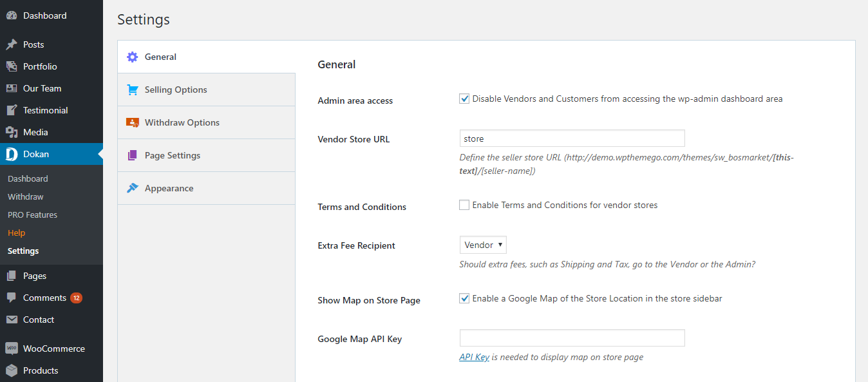Open the Testimonial menu

(52, 110)
